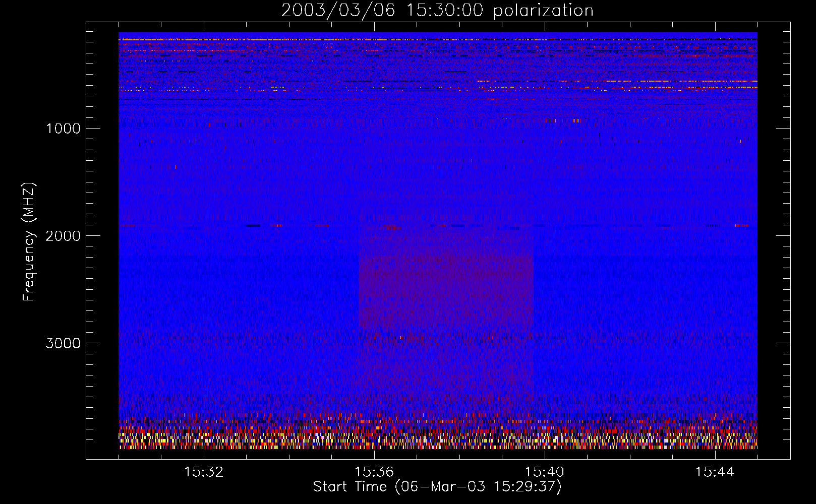The width and height of the screenshot is (816, 504).
Task: Click the plot title '2003/03/06 15:30:00 polarization'
Action: pyautogui.click(x=437, y=11)
